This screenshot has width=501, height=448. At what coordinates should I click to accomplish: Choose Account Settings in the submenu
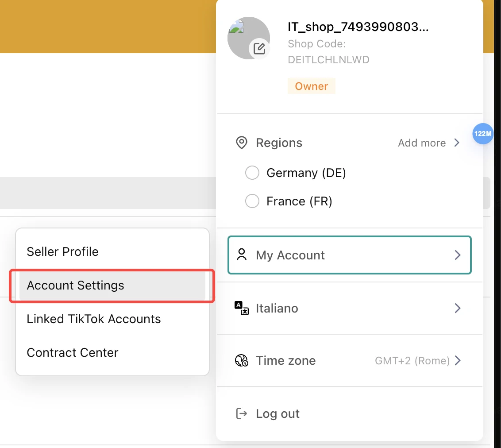(76, 285)
